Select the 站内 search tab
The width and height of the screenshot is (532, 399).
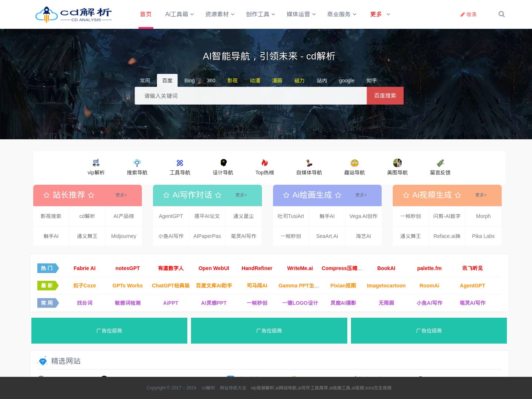(322, 81)
